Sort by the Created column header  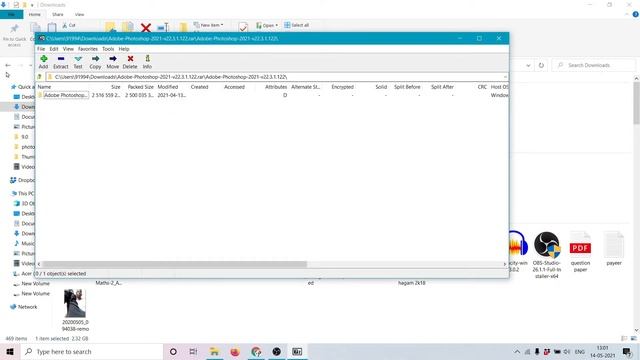coord(199,87)
